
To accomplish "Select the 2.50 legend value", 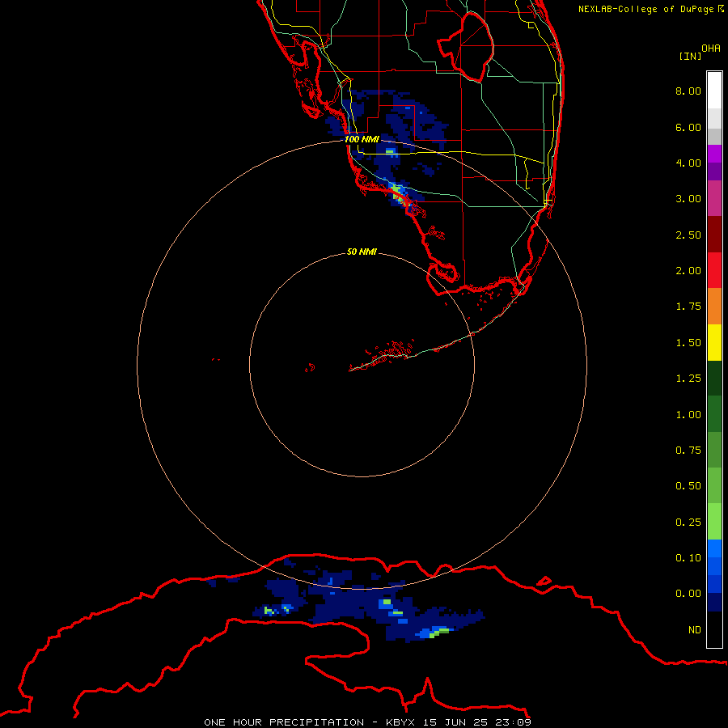I will click(688, 235).
